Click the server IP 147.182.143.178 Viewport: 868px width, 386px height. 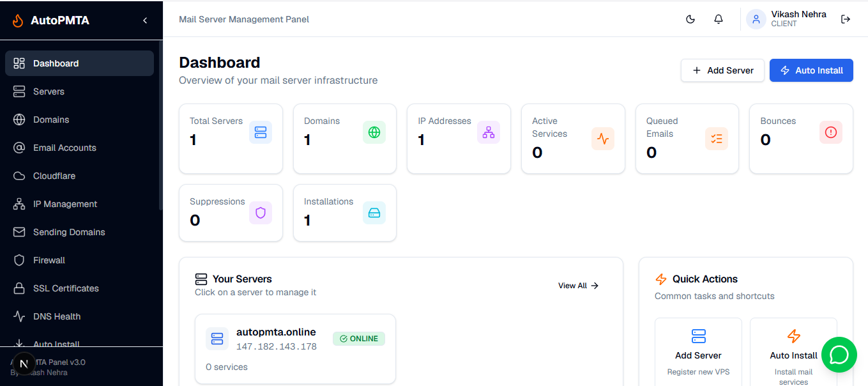[x=277, y=346]
